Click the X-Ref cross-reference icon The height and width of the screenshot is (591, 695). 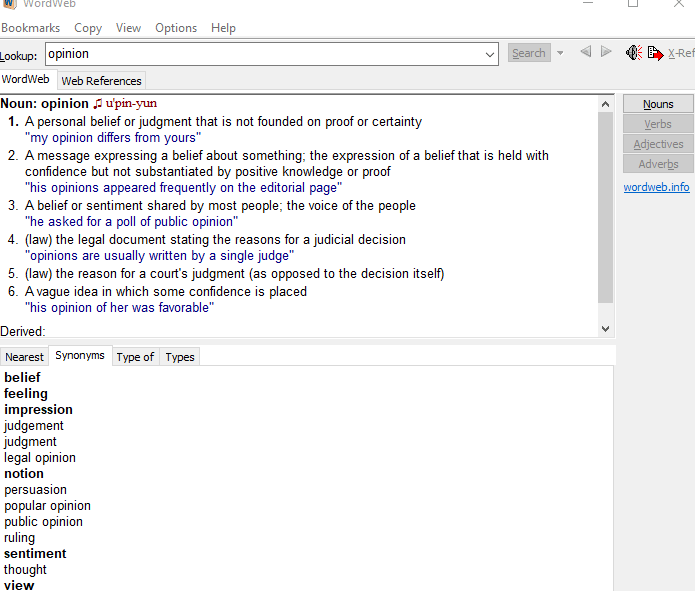click(x=656, y=53)
